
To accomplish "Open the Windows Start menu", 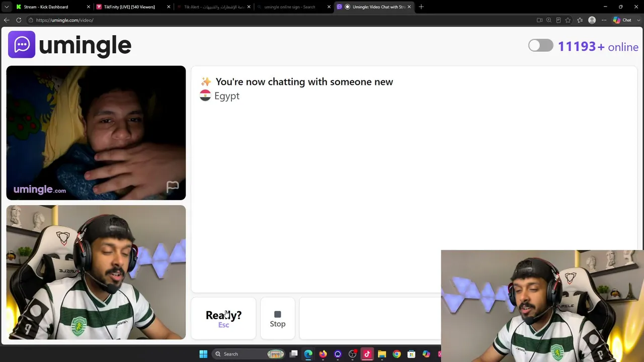I will [203, 354].
